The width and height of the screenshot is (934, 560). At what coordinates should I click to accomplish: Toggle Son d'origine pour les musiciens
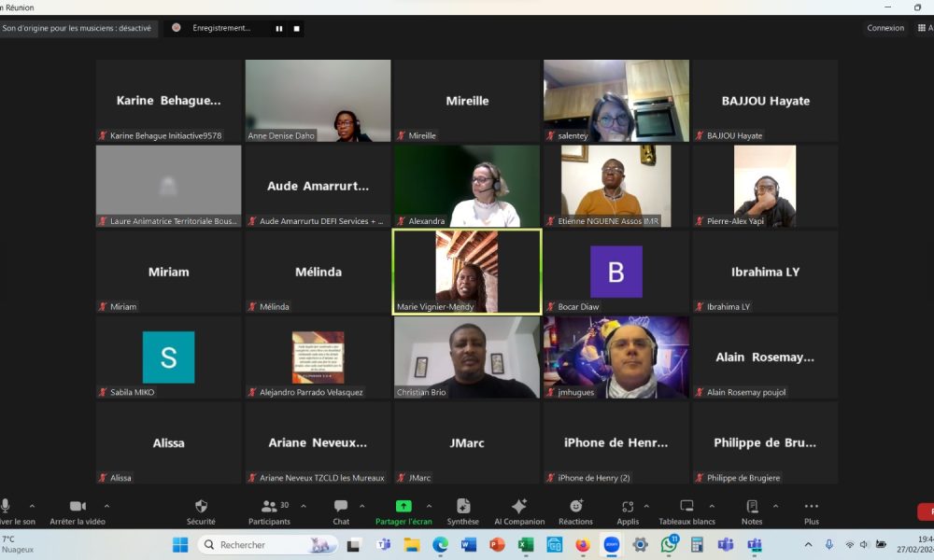pyautogui.click(x=77, y=28)
